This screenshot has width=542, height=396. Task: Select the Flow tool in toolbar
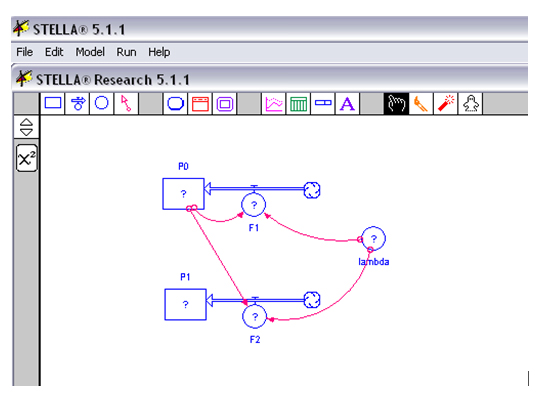point(77,103)
